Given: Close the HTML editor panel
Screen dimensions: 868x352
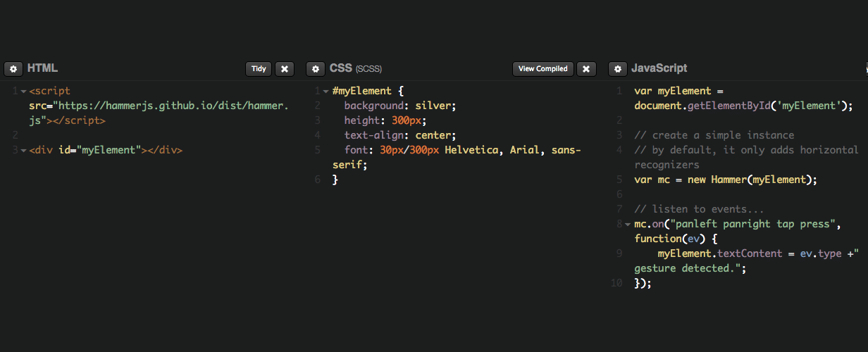Looking at the screenshot, I should (x=285, y=69).
